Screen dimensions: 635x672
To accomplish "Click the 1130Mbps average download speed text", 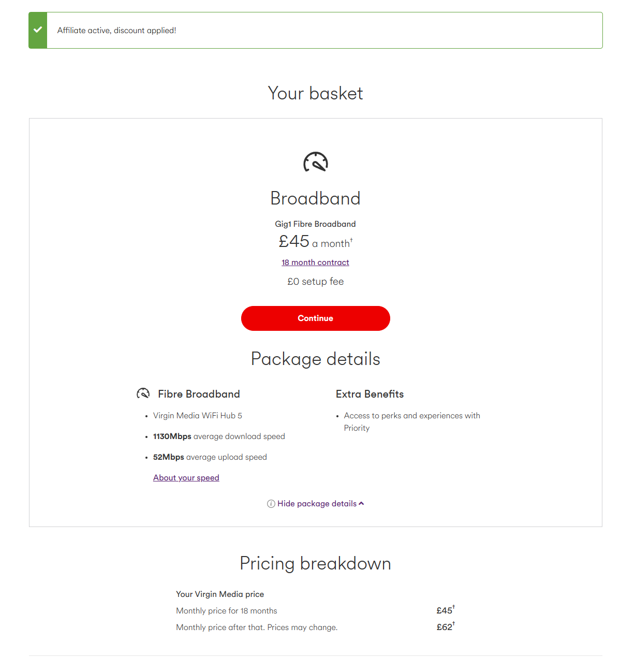I will click(219, 436).
